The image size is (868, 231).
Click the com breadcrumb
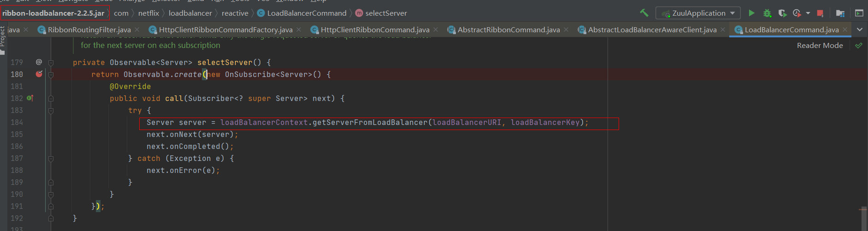coord(121,13)
